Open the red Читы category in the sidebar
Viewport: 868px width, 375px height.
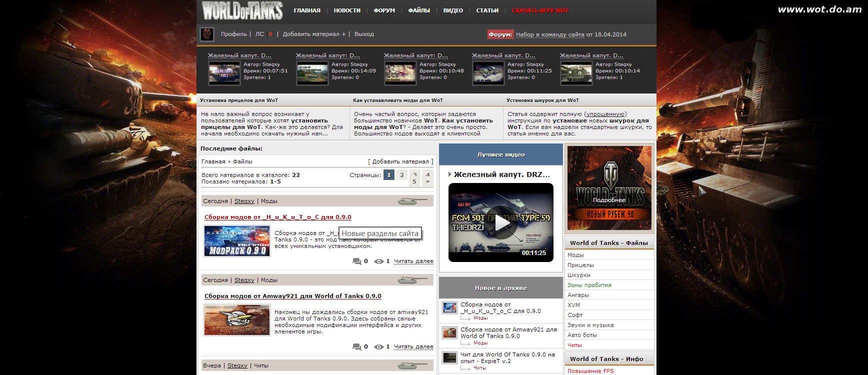574,345
